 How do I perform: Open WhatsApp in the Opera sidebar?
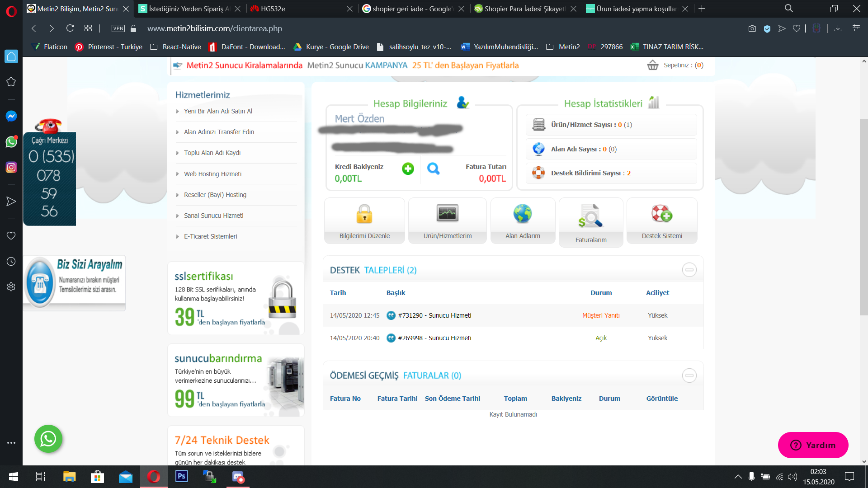(x=11, y=142)
